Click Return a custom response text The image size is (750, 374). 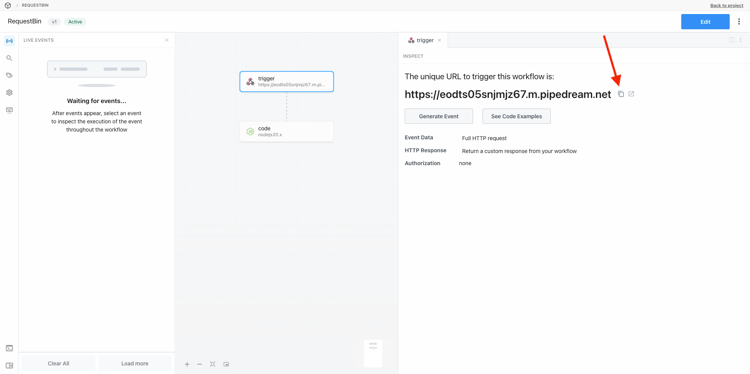point(519,151)
